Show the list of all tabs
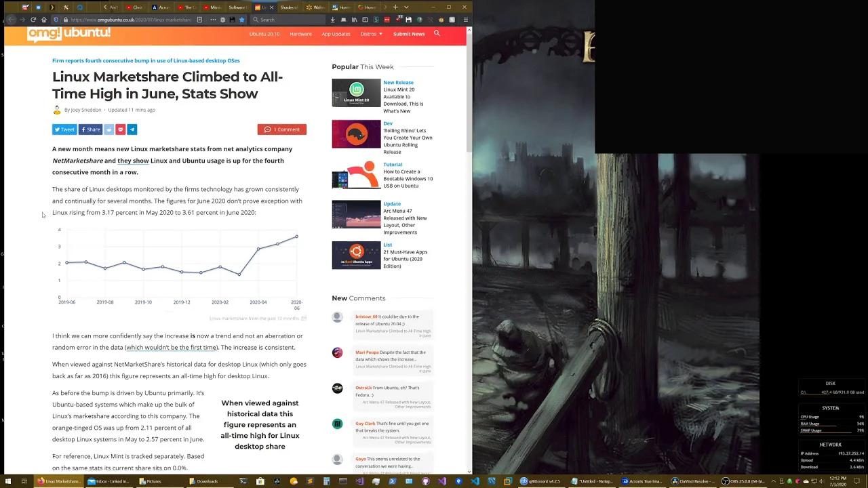Screen dimensions: 868x488 click(406, 7)
